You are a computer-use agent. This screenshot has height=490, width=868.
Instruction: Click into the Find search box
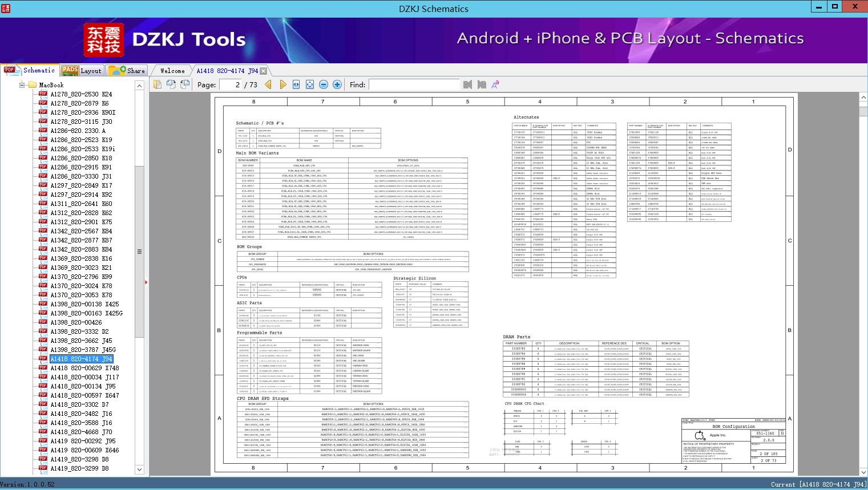click(414, 84)
